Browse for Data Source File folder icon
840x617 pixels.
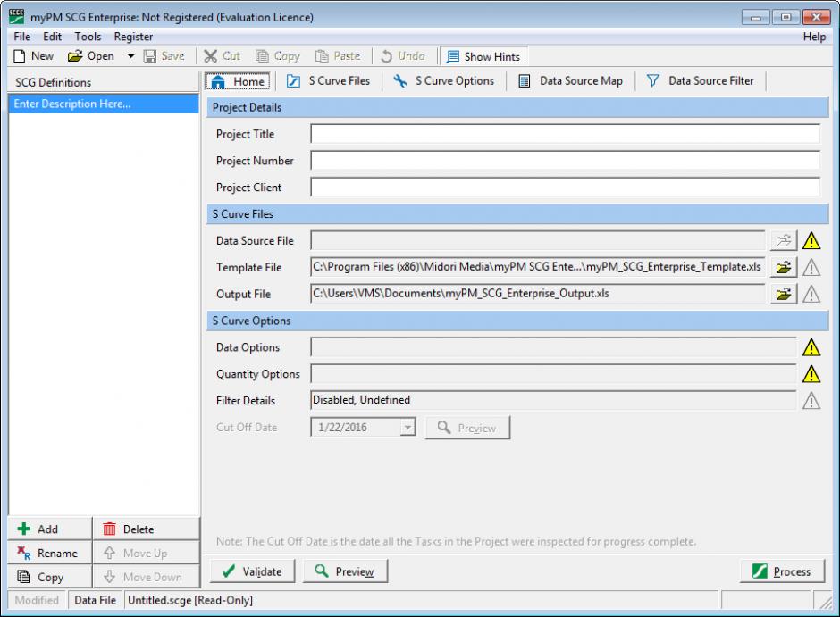tap(783, 241)
